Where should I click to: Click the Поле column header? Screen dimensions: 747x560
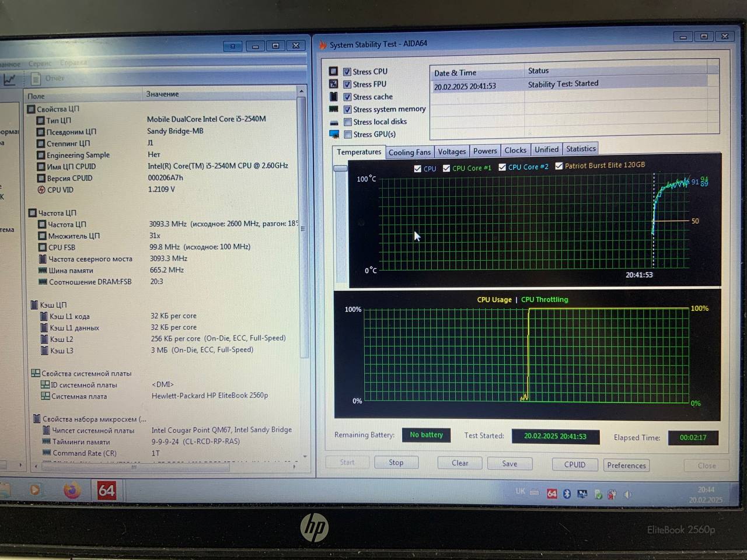click(83, 96)
